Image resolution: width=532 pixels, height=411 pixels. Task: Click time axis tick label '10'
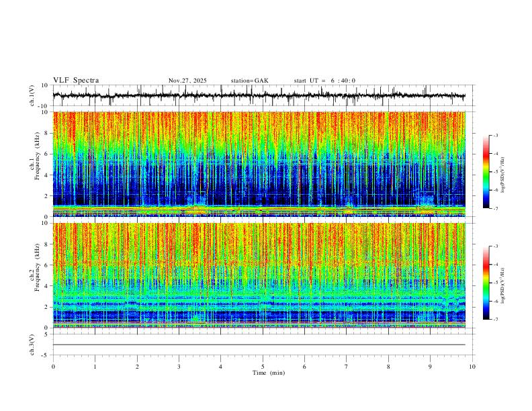pyautogui.click(x=472, y=367)
